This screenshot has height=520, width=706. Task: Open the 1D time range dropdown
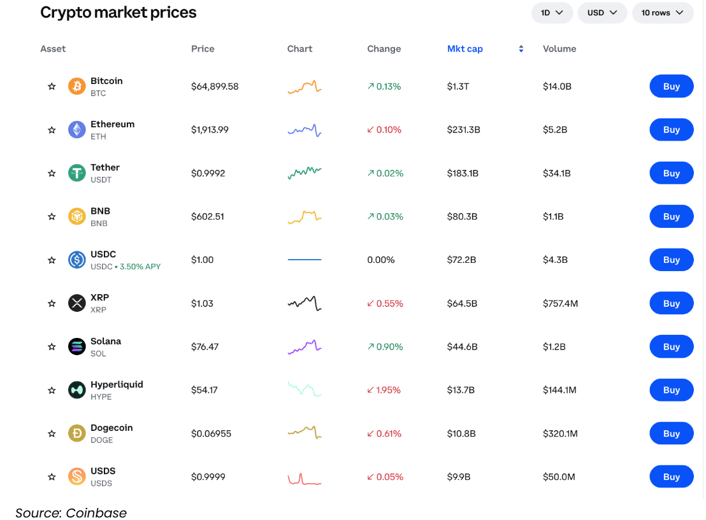pos(552,13)
